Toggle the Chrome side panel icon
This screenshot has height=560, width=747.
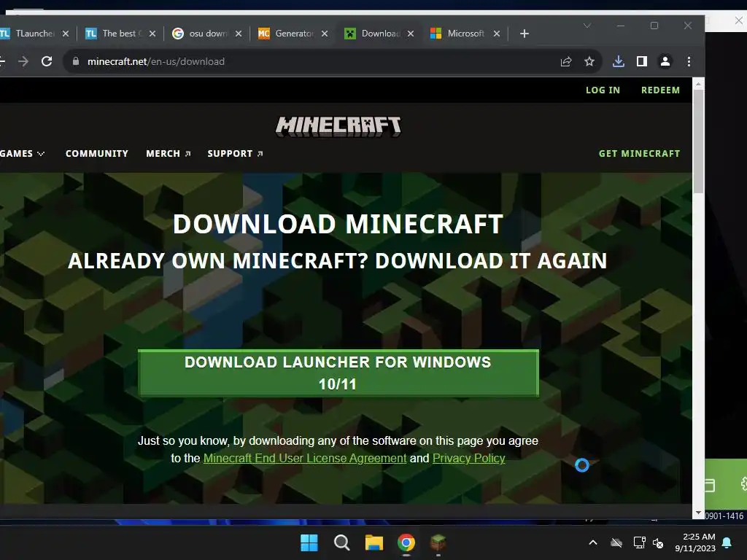(x=642, y=61)
